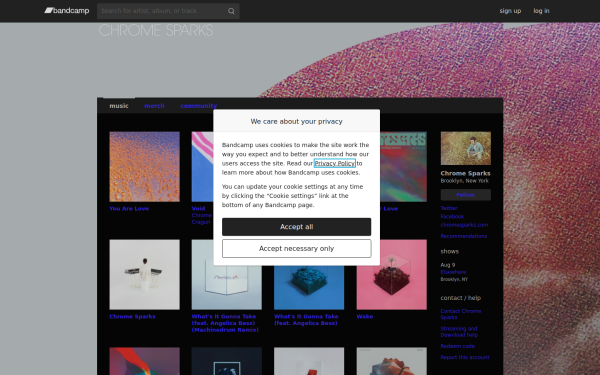This screenshot has height=375, width=600.
Task: Open the artist profile photo
Action: point(465,148)
